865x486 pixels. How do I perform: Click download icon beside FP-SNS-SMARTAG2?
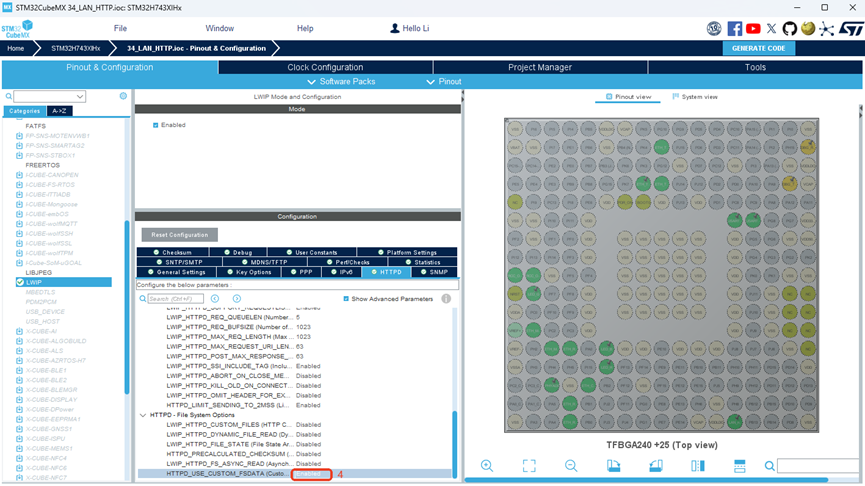(19, 146)
